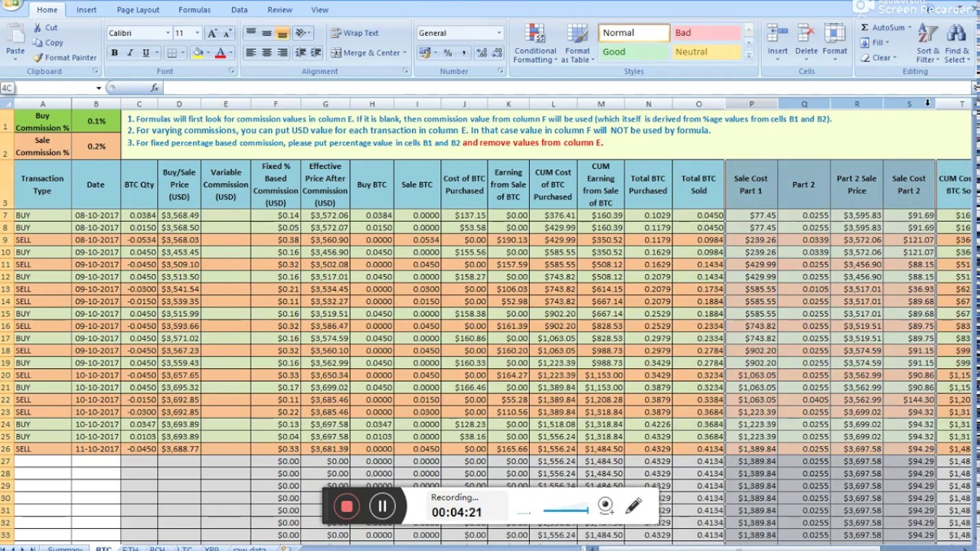Image resolution: width=980 pixels, height=551 pixels.
Task: Set top vertical alignment
Action: pos(250,33)
